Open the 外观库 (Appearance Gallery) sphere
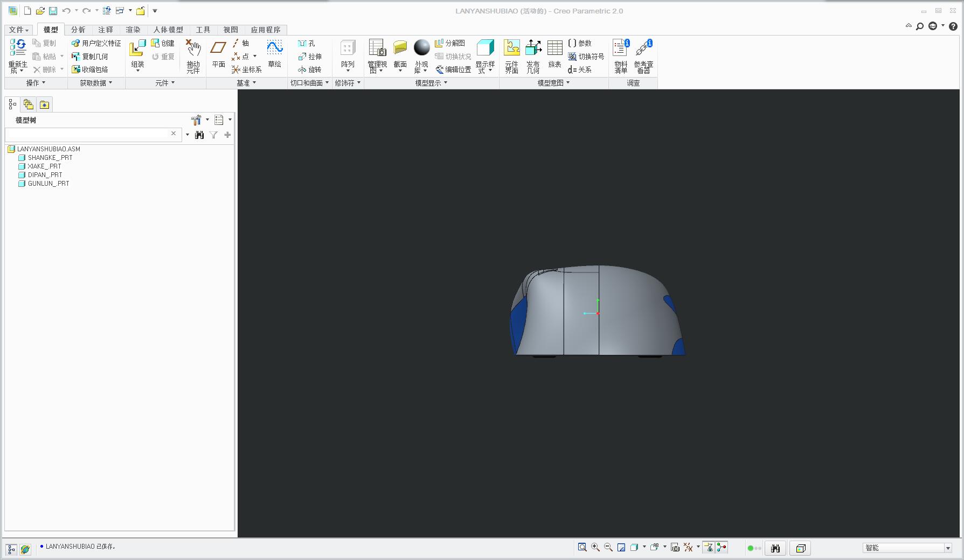 coord(421,48)
